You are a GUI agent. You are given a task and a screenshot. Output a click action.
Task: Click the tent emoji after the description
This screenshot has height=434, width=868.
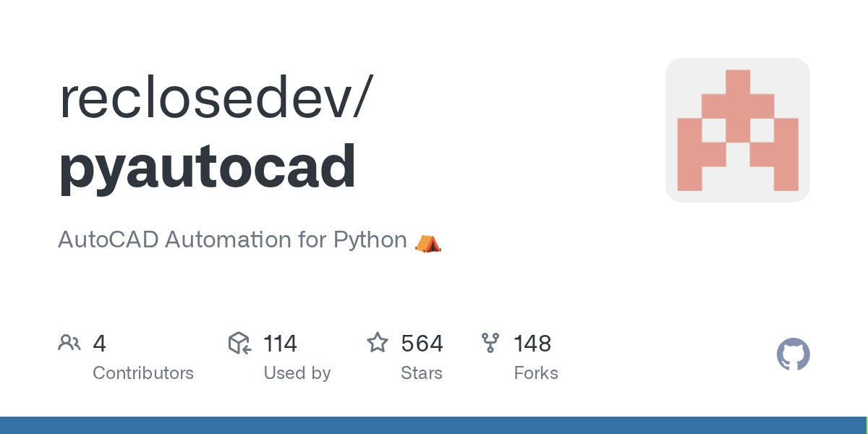(427, 241)
